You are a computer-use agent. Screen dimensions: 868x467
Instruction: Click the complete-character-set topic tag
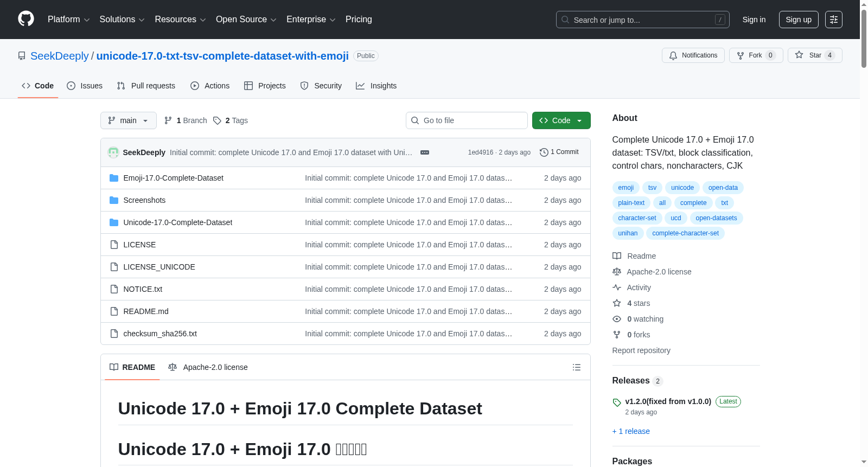pos(686,233)
